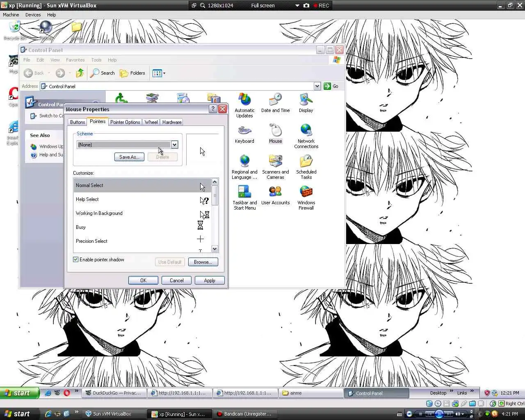Viewport: 525px width, 420px height.
Task: Click the Search toolbar button
Action: pos(103,73)
